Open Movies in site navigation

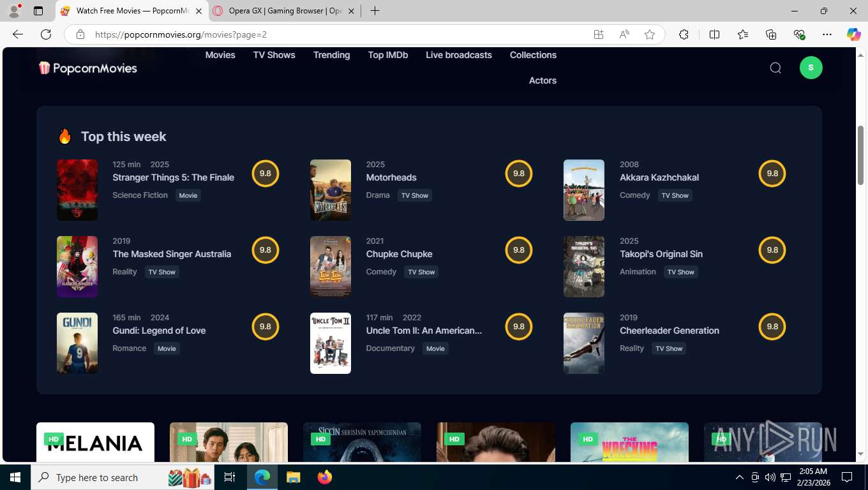(220, 55)
